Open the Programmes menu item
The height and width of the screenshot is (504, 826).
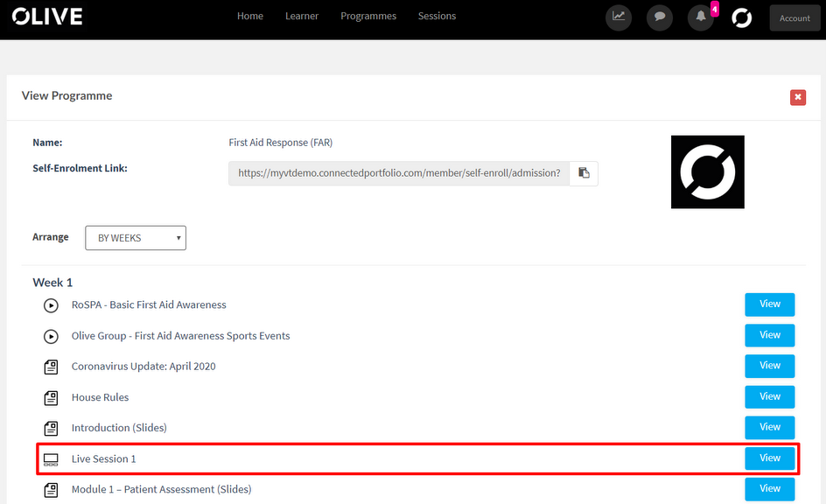[368, 16]
